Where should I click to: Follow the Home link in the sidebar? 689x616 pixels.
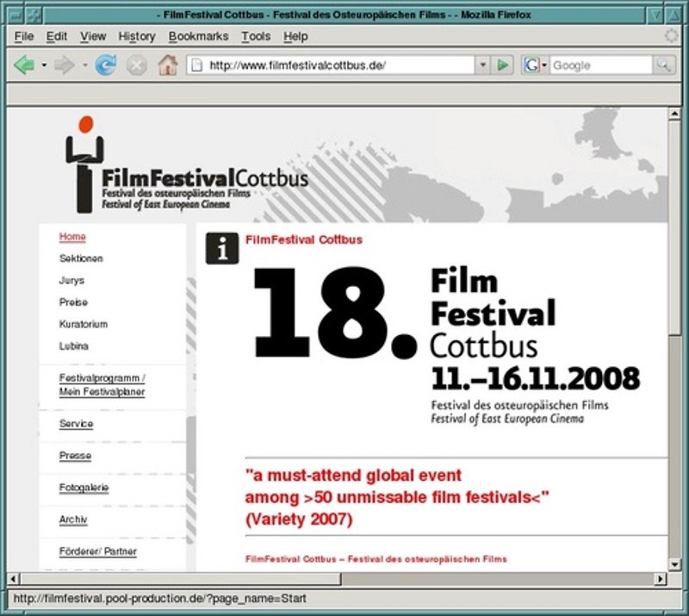point(72,237)
